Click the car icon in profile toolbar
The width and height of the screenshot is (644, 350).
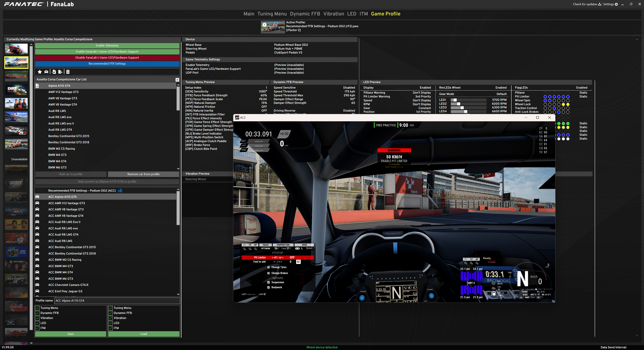coord(46,72)
